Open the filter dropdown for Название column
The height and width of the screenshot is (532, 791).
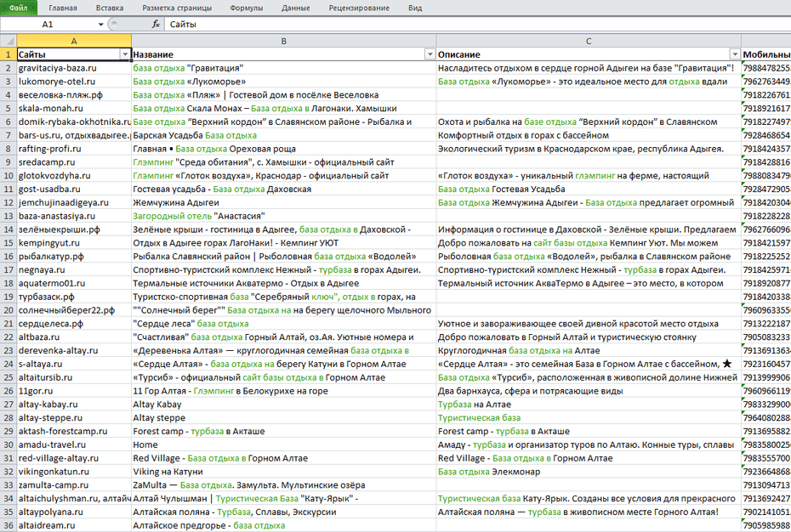point(430,54)
